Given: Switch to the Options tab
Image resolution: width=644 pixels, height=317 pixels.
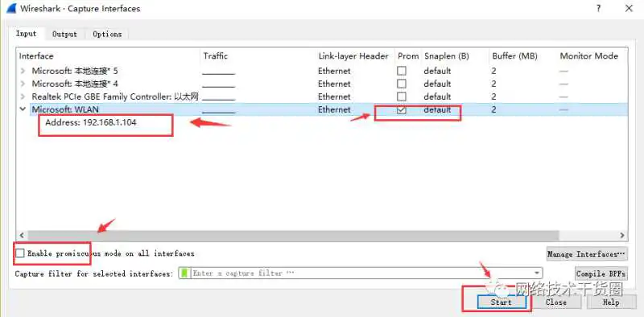Looking at the screenshot, I should pyautogui.click(x=107, y=34).
